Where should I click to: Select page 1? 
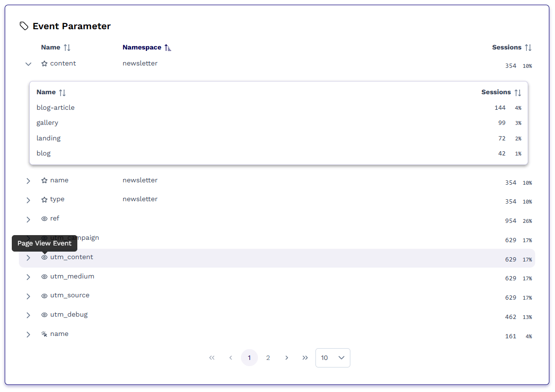[249, 358]
